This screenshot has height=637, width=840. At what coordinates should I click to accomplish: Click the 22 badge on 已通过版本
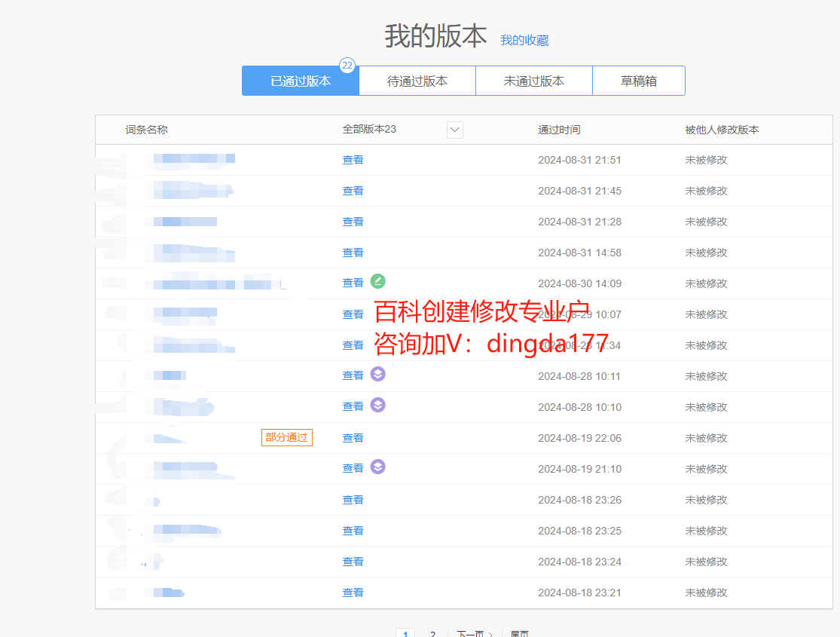coord(347,66)
